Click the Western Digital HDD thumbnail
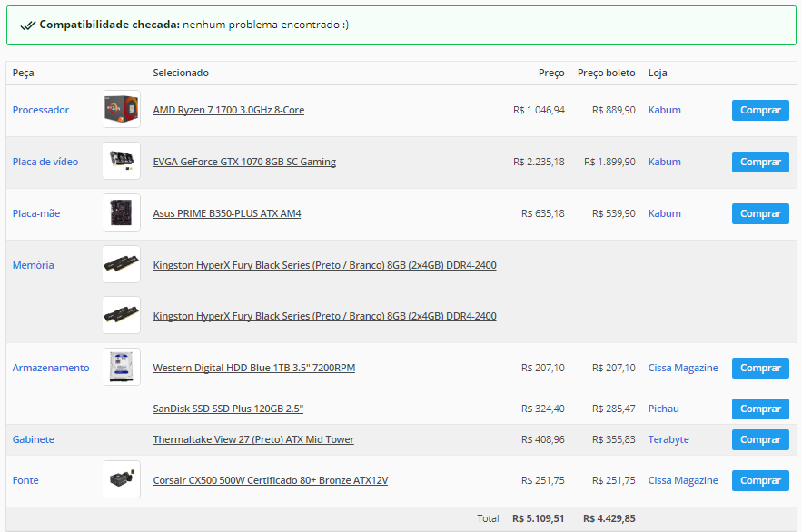 click(121, 367)
